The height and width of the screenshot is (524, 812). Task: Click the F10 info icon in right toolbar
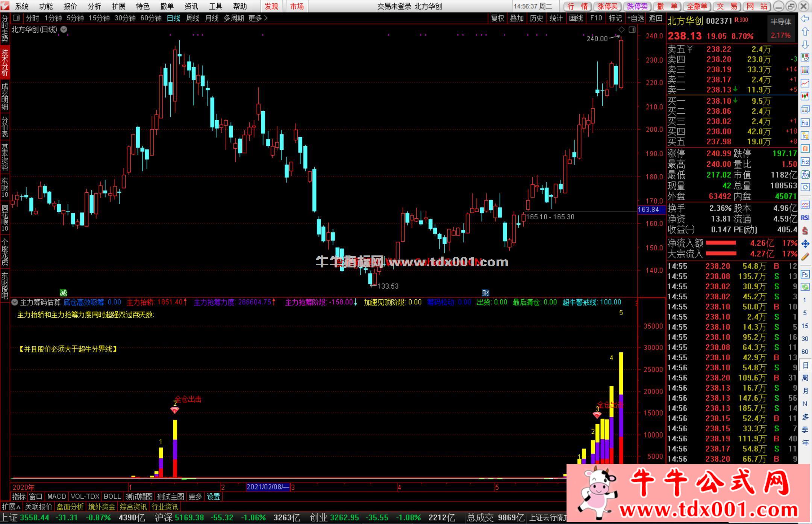pos(805,122)
